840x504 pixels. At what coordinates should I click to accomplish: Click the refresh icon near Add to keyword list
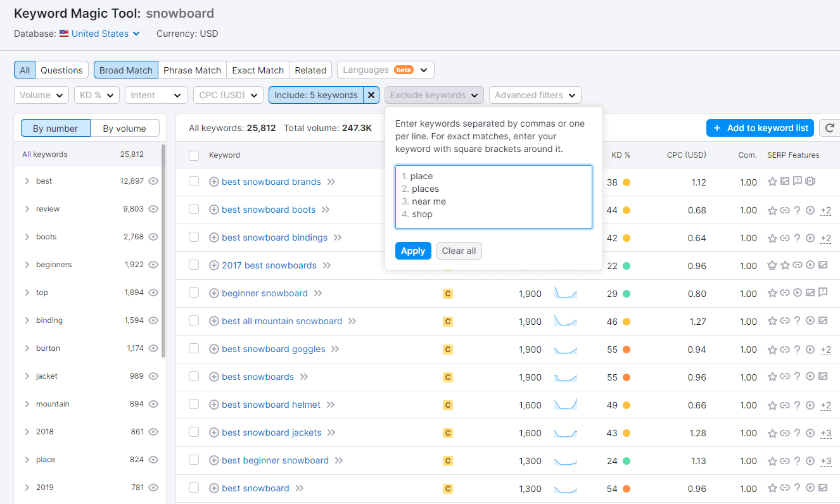[829, 127]
